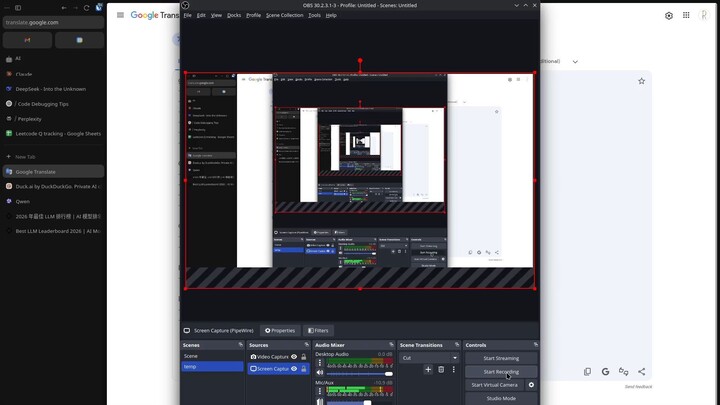Open Virtual Camera settings gear icon

click(531, 385)
